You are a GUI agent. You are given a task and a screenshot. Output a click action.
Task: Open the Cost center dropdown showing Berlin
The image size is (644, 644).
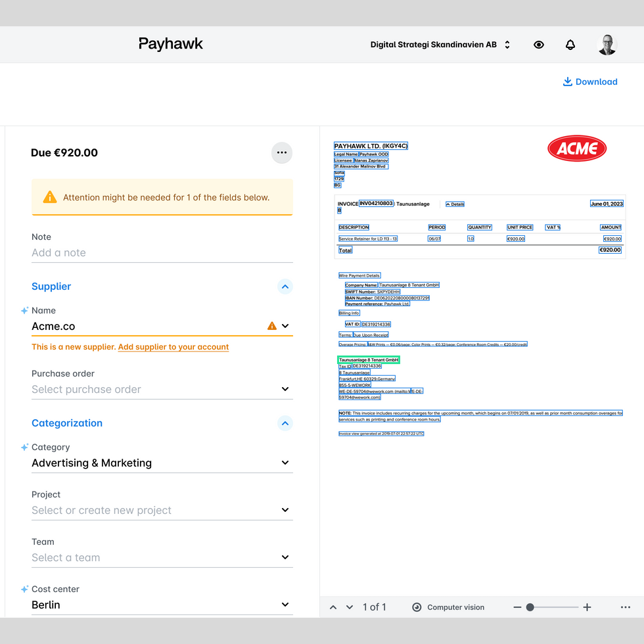(x=162, y=605)
